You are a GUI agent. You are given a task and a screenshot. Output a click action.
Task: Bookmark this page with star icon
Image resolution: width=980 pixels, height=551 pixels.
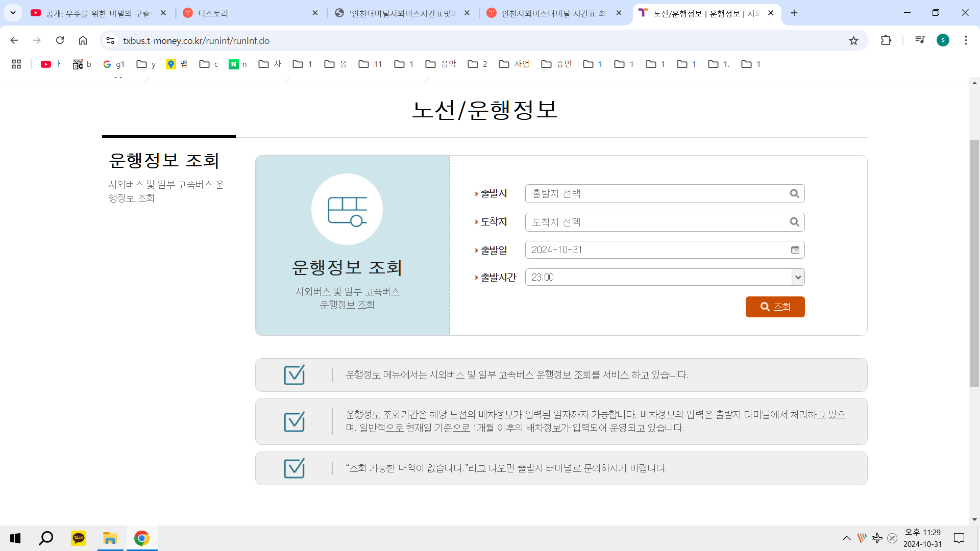point(853,41)
